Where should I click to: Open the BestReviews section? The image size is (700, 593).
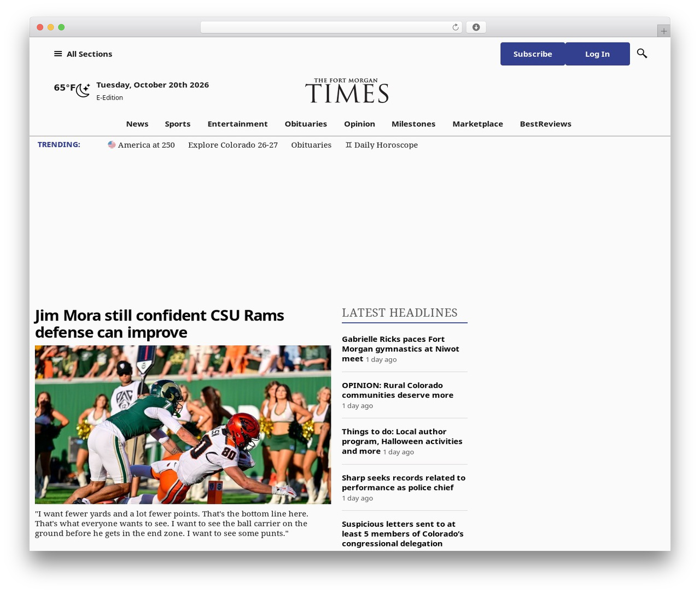tap(545, 124)
